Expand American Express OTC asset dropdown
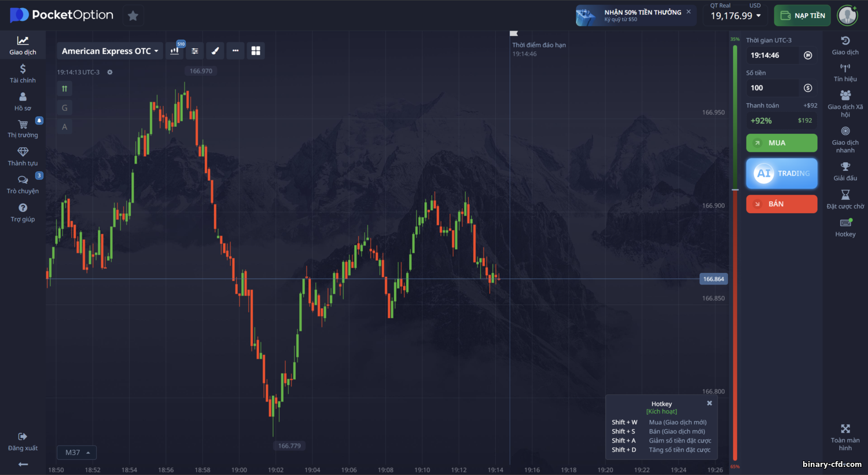 pos(110,51)
